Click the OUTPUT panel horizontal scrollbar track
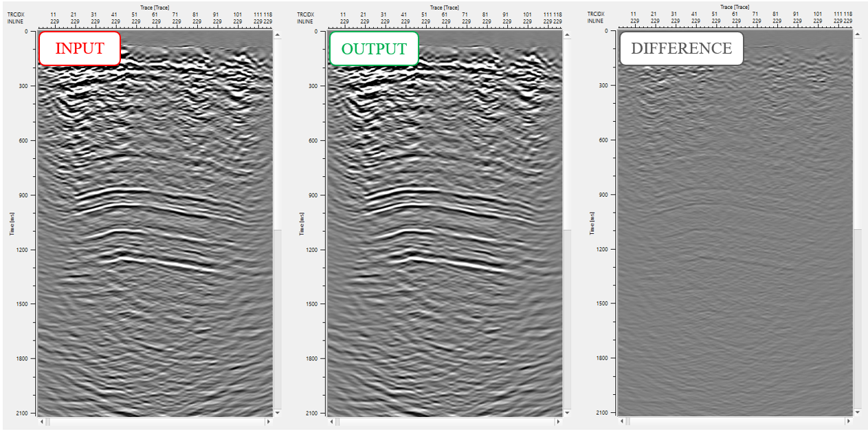The height and width of the screenshot is (430, 868). coord(447,421)
